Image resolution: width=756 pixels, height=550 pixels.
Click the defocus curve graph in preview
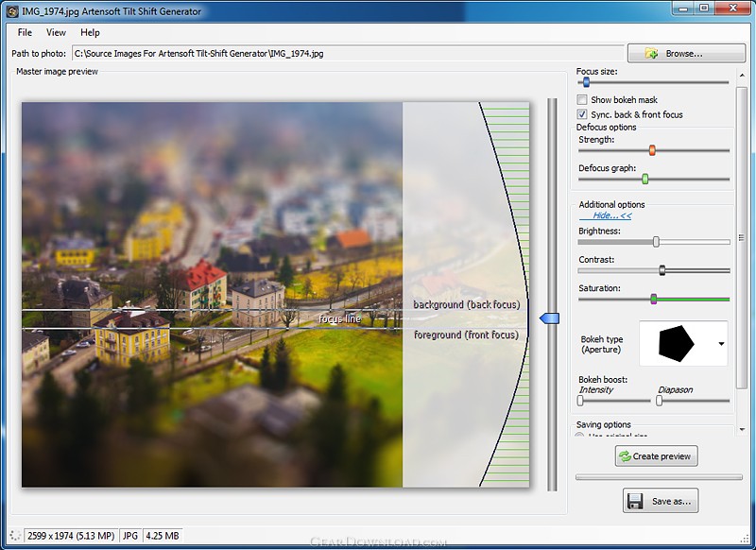[505, 294]
